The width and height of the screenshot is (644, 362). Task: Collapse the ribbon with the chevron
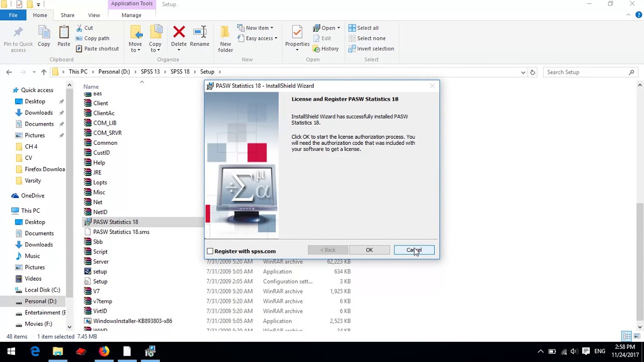click(x=629, y=15)
